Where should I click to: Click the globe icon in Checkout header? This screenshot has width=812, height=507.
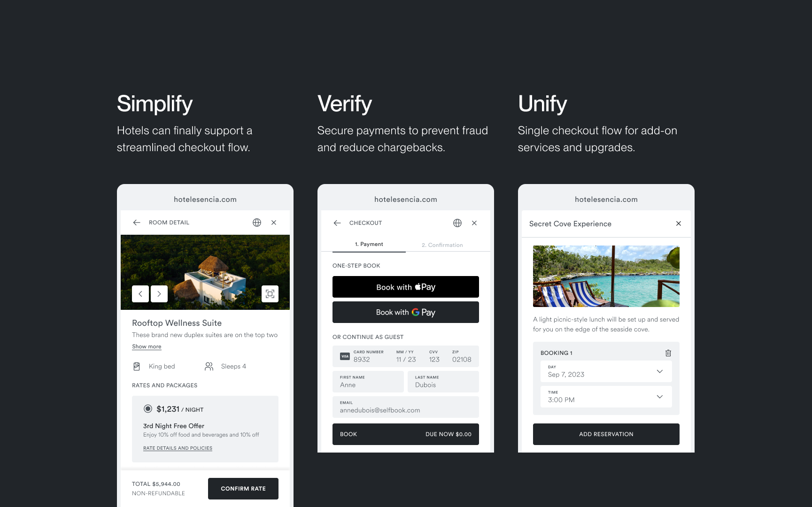(457, 223)
